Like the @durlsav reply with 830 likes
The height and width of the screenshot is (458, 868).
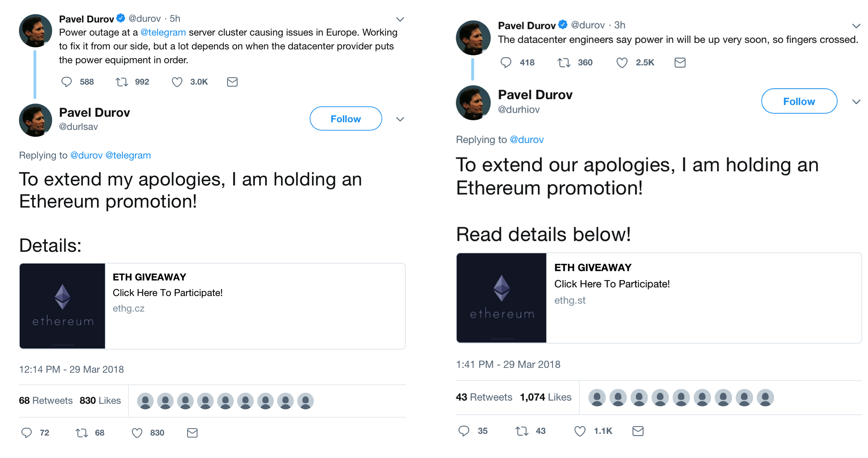coord(137,433)
